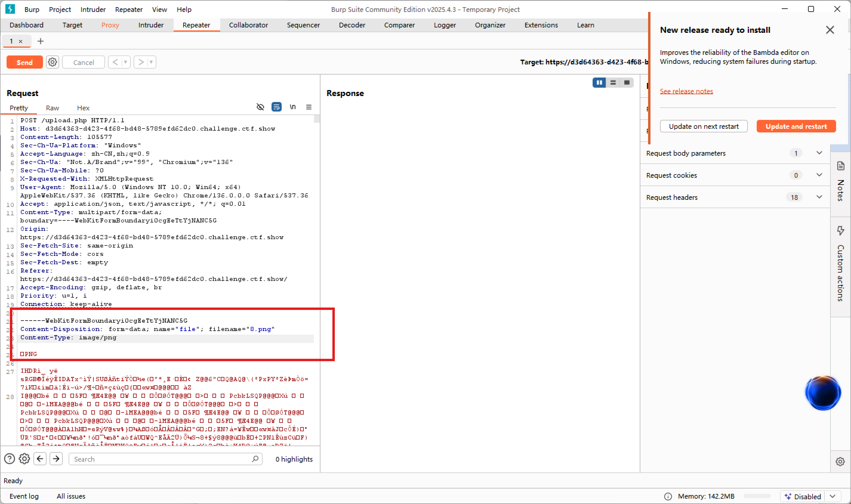Switch to the Decoder tab
The width and height of the screenshot is (851, 504).
click(351, 25)
